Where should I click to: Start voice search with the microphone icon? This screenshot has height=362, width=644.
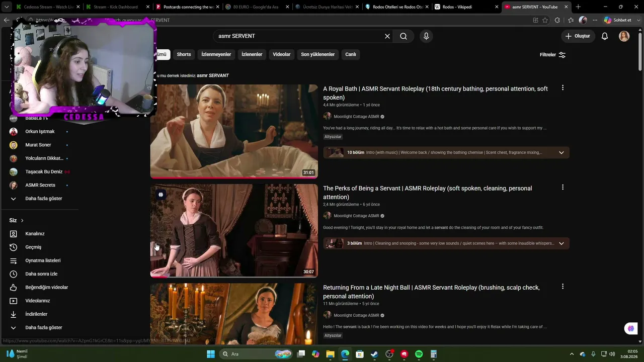point(426,36)
